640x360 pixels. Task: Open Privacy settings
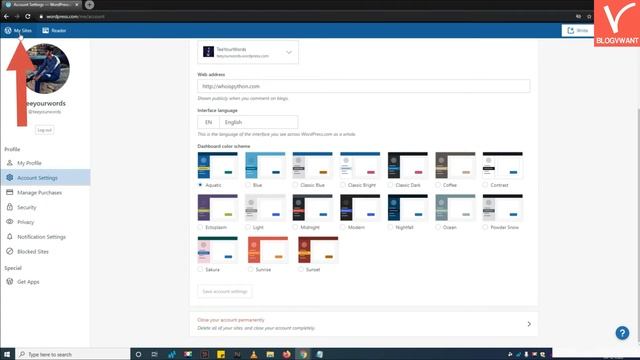pyautogui.click(x=45, y=222)
